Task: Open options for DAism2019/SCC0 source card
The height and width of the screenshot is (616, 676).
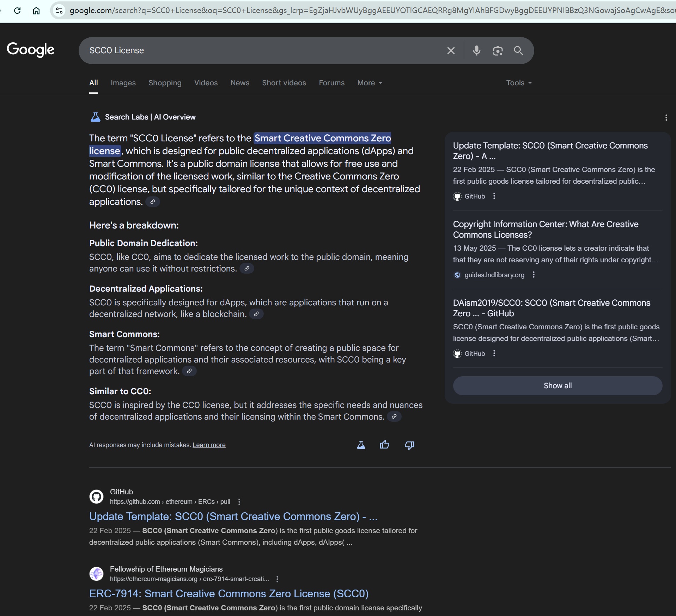Action: [x=494, y=353]
